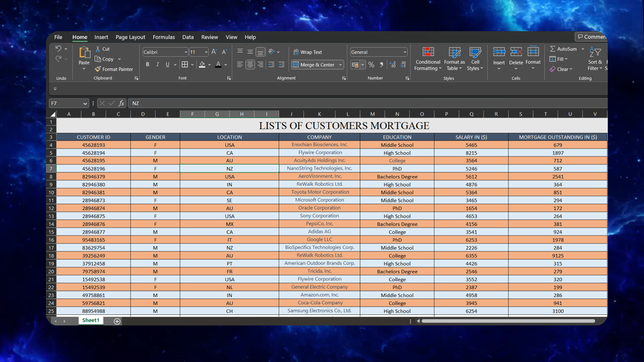Image resolution: width=644 pixels, height=362 pixels.
Task: Click the Merge & Center button
Action: tap(314, 65)
